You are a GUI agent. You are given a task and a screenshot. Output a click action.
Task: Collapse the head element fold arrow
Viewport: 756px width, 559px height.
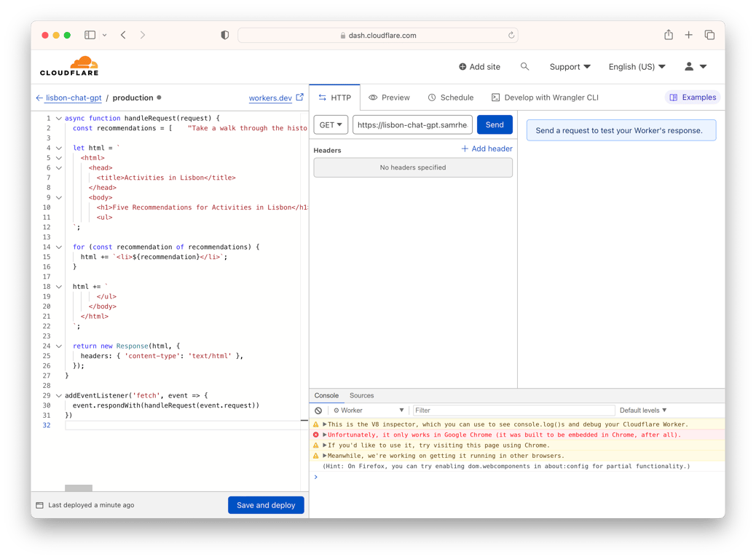[x=59, y=167]
